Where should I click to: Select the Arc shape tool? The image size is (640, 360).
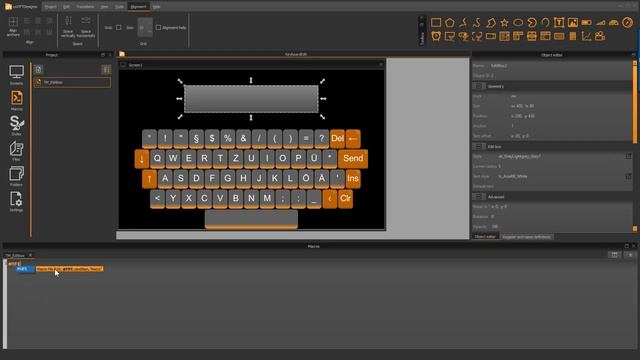(x=545, y=22)
